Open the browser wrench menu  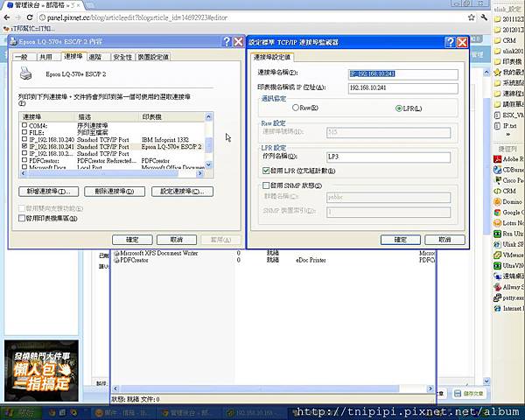(484, 17)
